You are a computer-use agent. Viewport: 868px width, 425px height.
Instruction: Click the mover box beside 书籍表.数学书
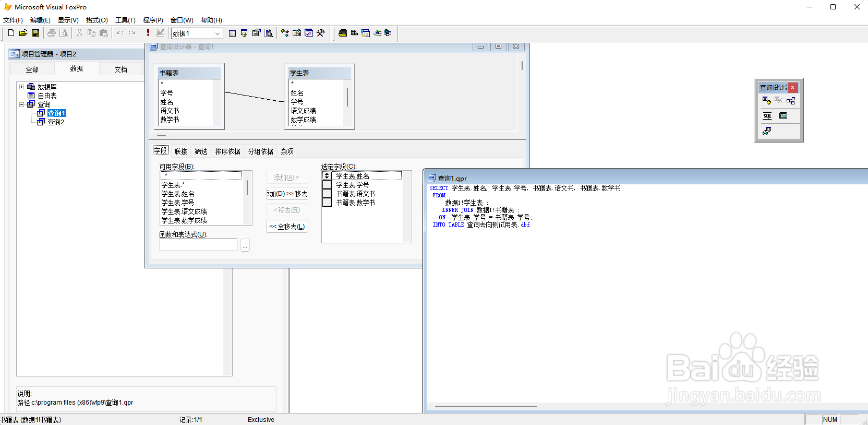click(327, 203)
